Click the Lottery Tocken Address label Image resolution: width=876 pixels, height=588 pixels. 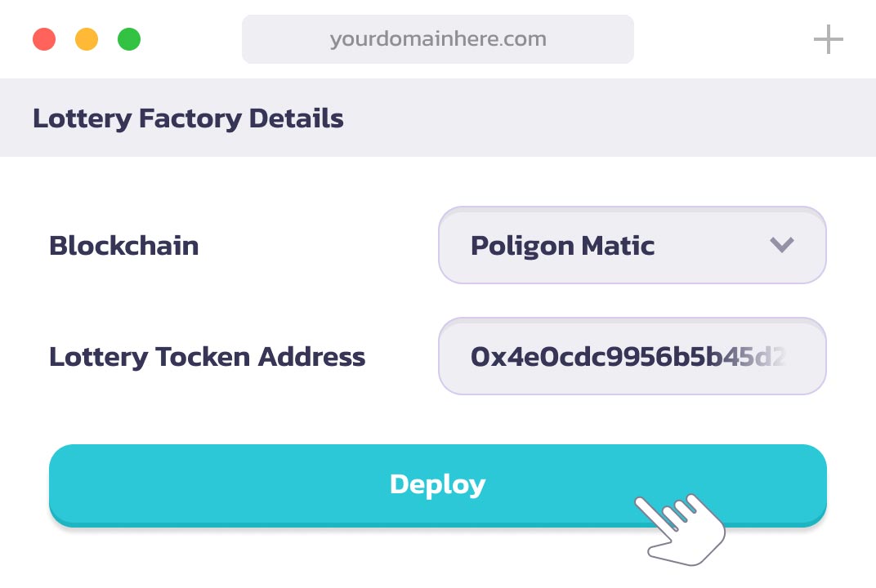[x=207, y=356]
